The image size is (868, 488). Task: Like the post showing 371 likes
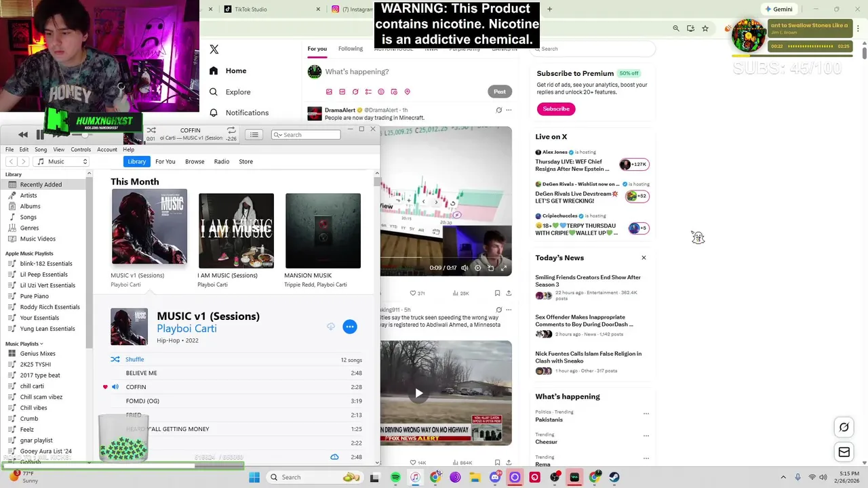pos(417,293)
